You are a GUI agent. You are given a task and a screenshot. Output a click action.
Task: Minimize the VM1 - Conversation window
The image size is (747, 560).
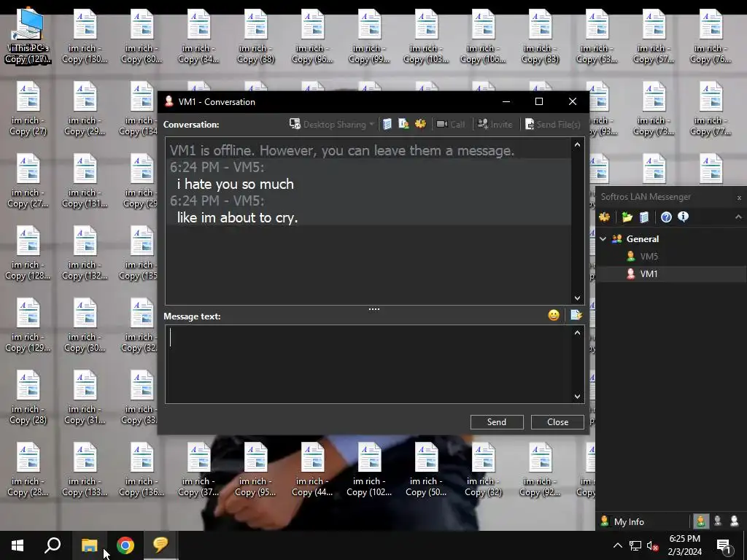pos(506,101)
